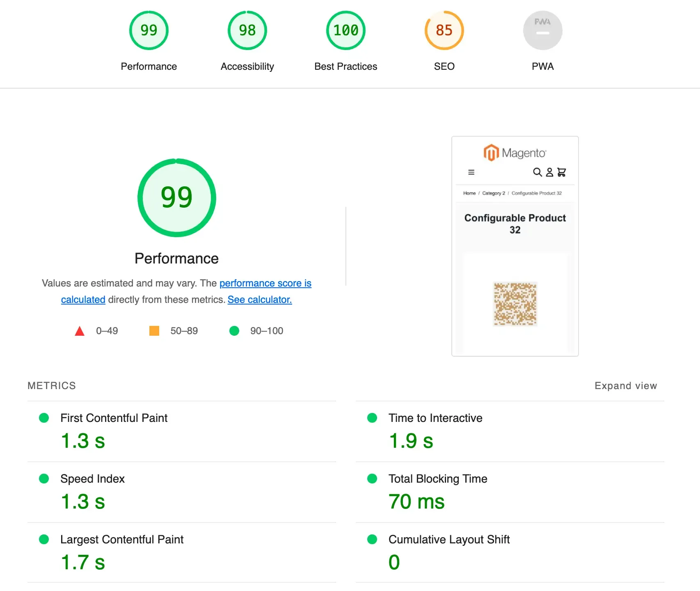
Task: Select the Total Blocking Time metric
Action: 437,479
